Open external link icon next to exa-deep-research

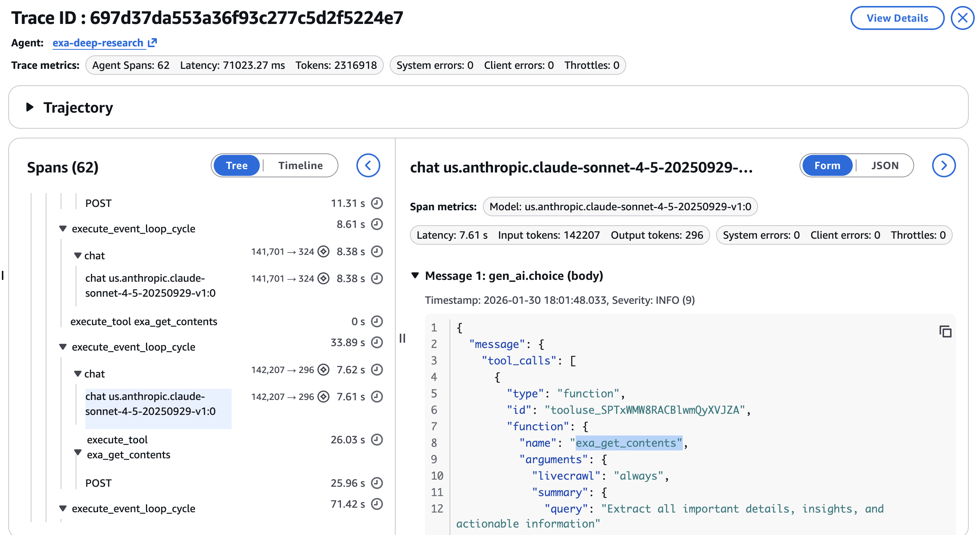click(x=152, y=43)
